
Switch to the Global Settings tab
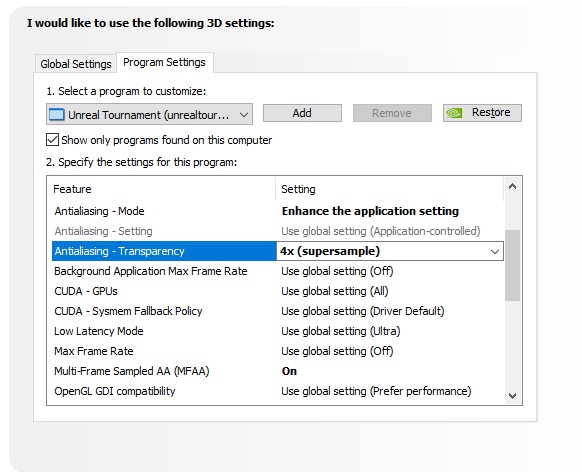pos(76,64)
